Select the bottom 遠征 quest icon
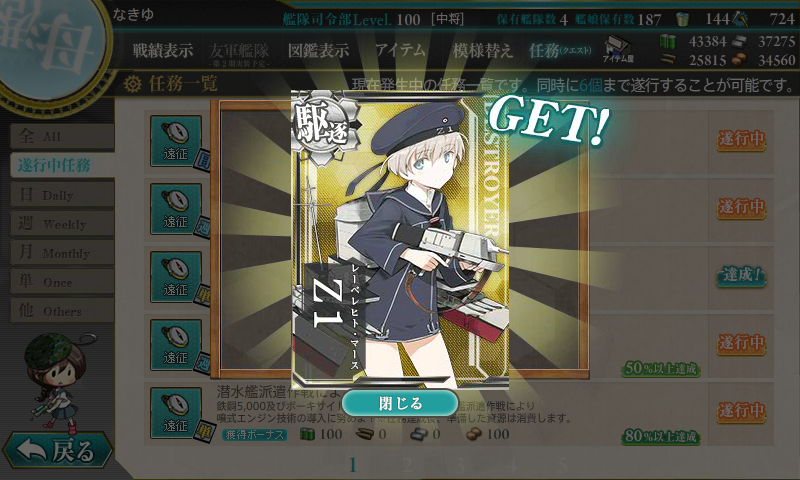800x480 pixels. pos(176,413)
